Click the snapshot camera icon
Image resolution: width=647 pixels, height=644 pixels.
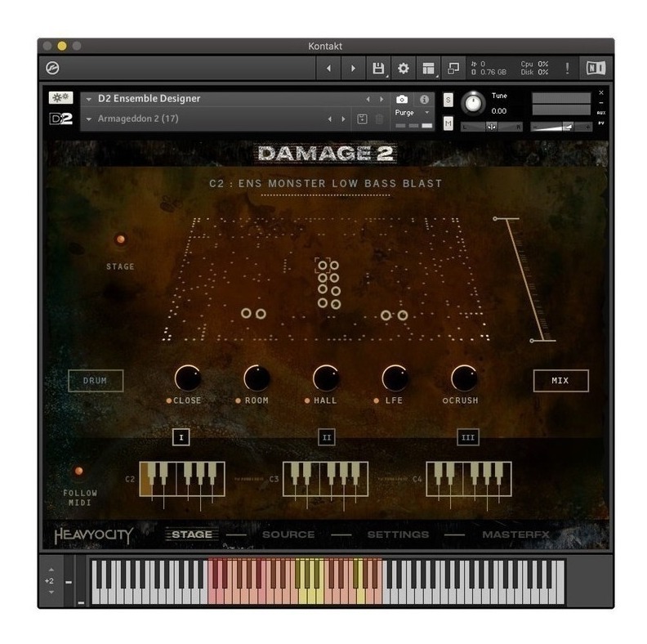tap(402, 100)
